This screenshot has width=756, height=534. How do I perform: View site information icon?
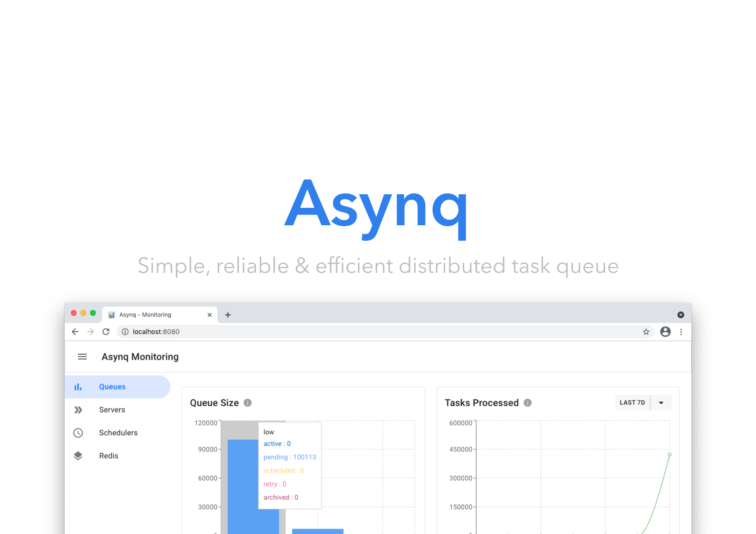point(125,332)
